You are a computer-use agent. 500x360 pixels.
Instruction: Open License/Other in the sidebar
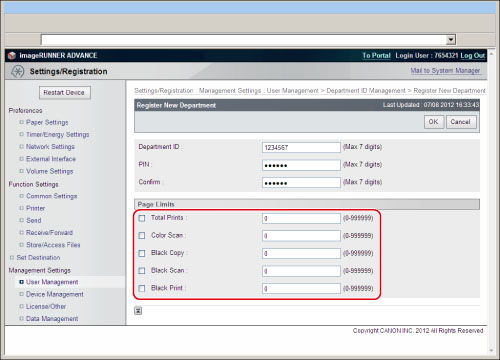(x=46, y=306)
